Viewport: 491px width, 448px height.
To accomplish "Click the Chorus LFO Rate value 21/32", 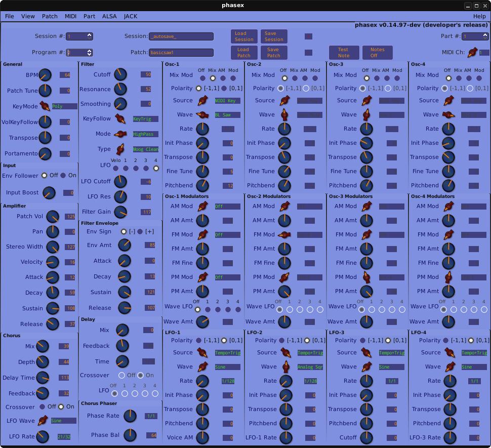I will click(64, 437).
